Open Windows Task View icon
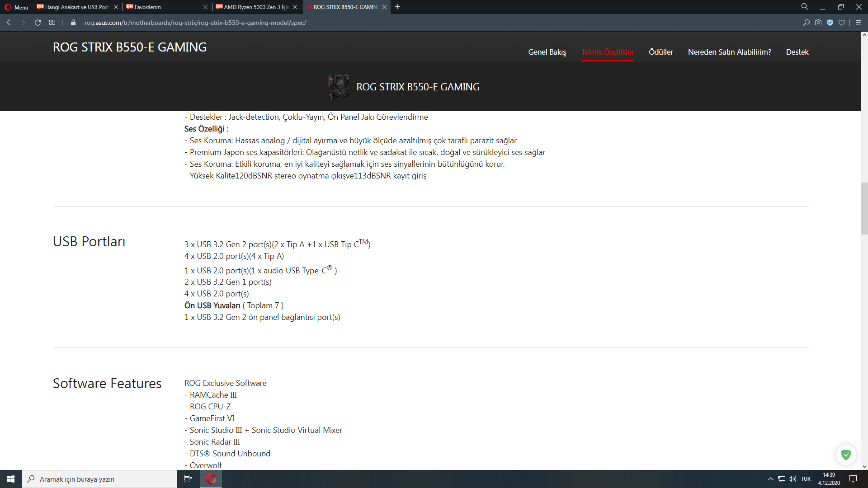This screenshot has height=488, width=868. coord(188,479)
